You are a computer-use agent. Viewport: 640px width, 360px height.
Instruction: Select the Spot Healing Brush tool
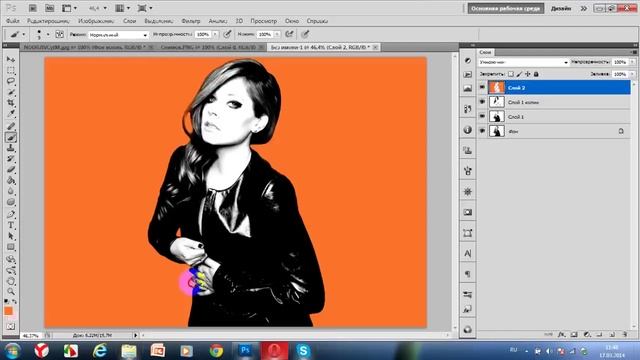[x=11, y=127]
